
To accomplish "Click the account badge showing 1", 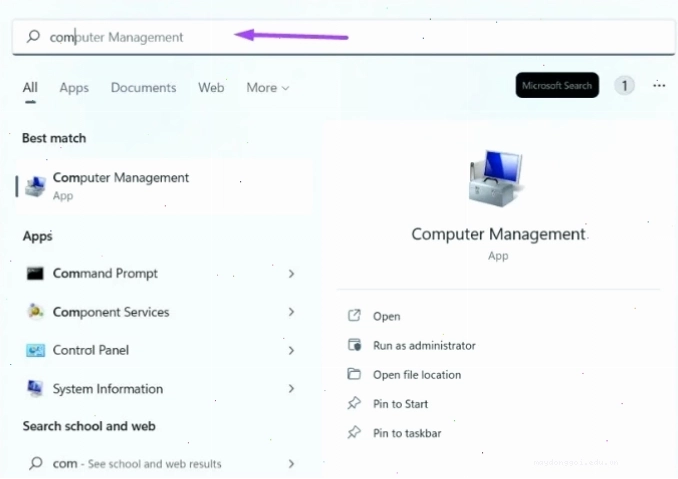I will (x=624, y=86).
